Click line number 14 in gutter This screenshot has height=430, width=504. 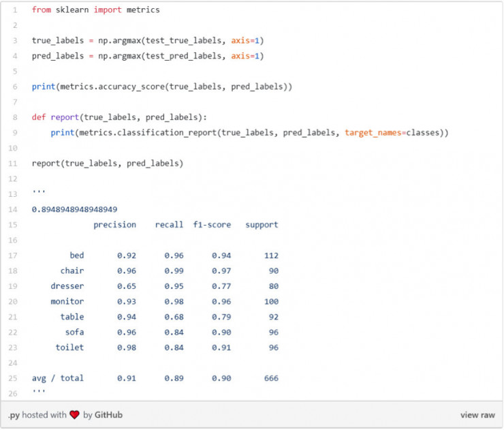13,209
